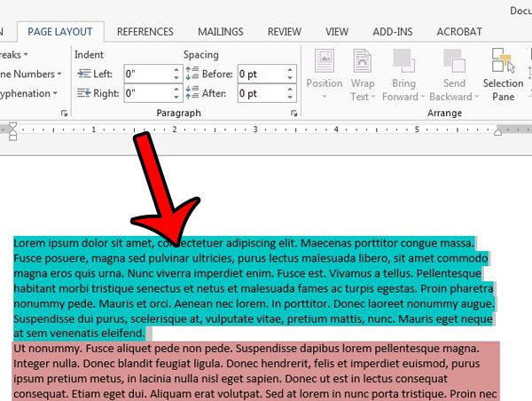Open the Selection Pane
Viewport: 532px width, 401px height.
(x=503, y=75)
